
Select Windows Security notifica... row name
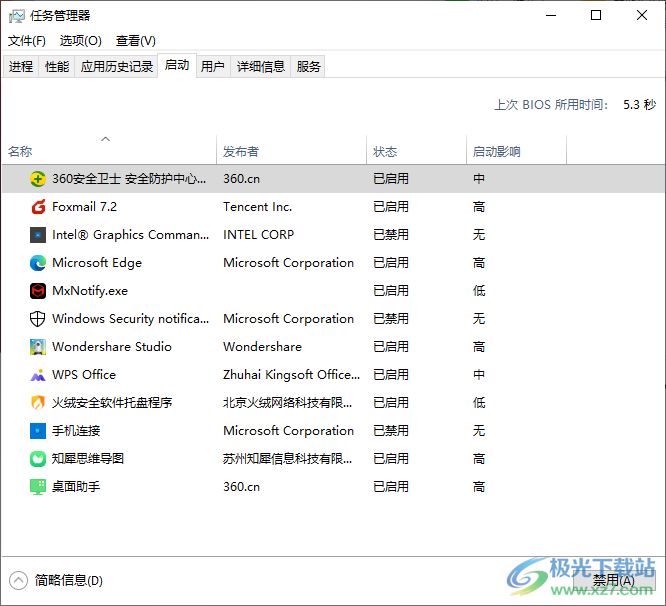[130, 319]
